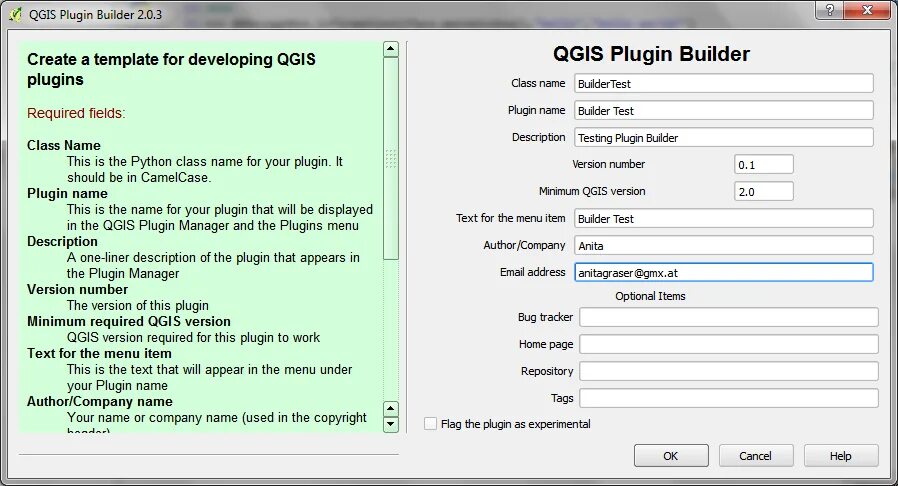Screen dimensions: 898x486
Task: Click the 'QGIS Plugin Builder' heading
Action: (x=651, y=54)
